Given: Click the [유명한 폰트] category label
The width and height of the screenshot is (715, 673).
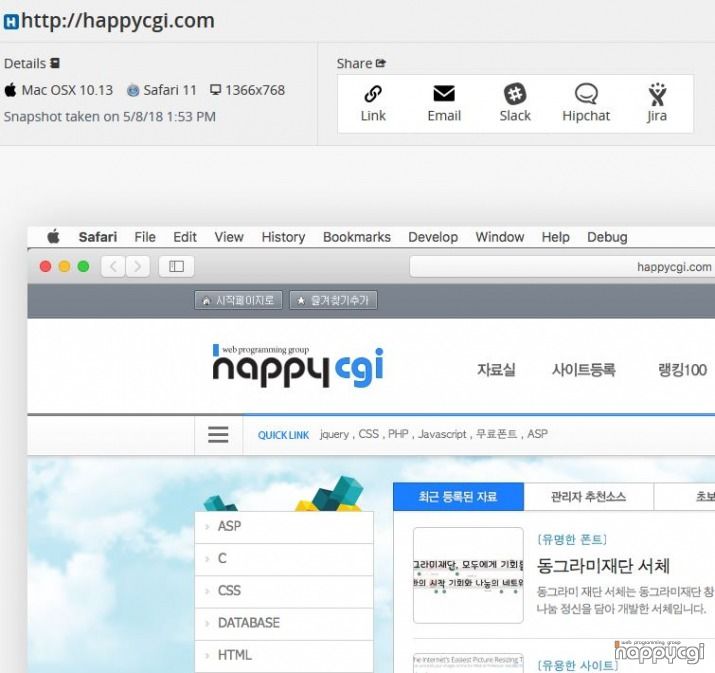Looking at the screenshot, I should pyautogui.click(x=572, y=540).
